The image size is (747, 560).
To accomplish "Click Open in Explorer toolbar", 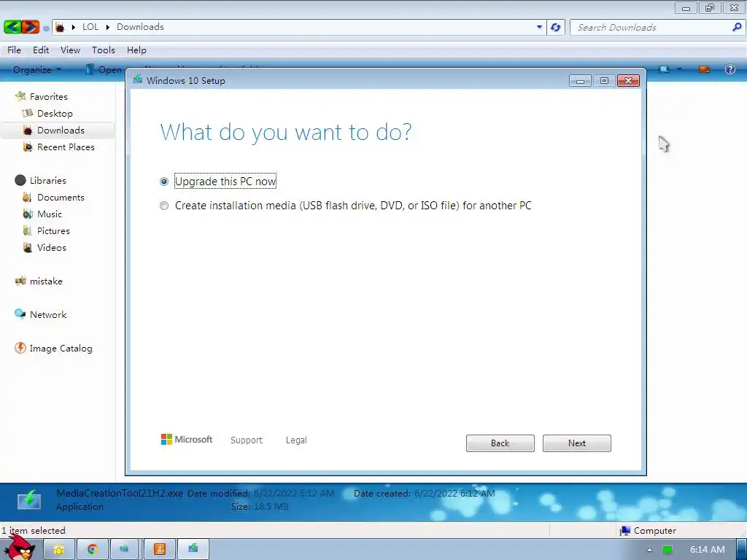I will click(104, 69).
